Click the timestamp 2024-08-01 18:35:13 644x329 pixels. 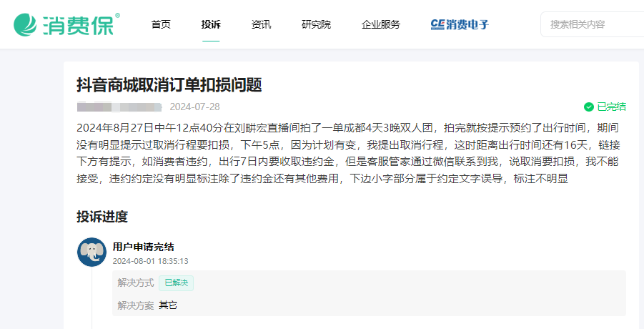click(150, 261)
